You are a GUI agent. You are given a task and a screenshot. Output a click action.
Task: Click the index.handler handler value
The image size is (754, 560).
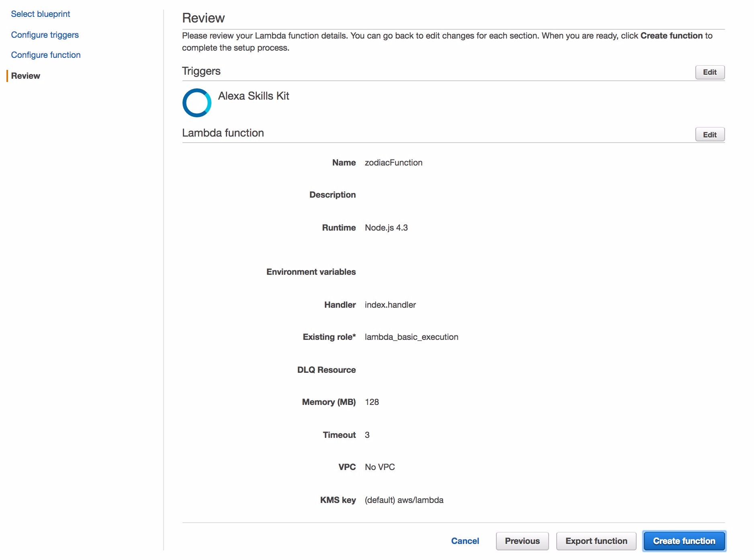pos(390,305)
